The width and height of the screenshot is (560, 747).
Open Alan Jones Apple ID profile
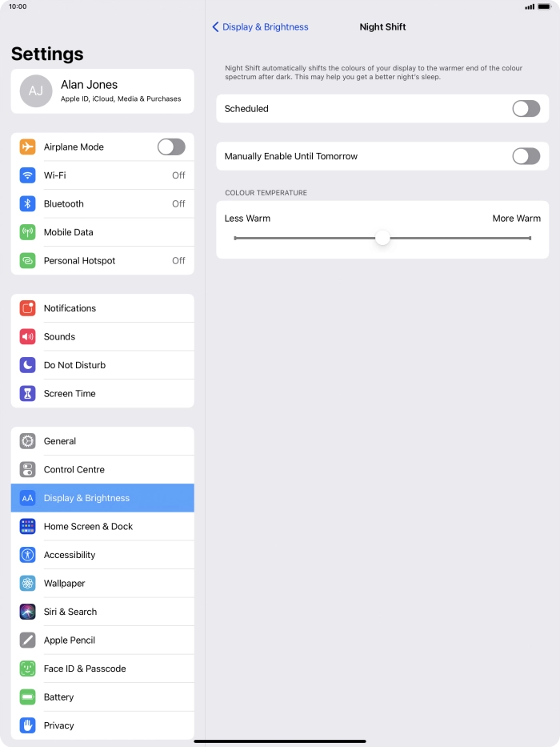tap(102, 91)
